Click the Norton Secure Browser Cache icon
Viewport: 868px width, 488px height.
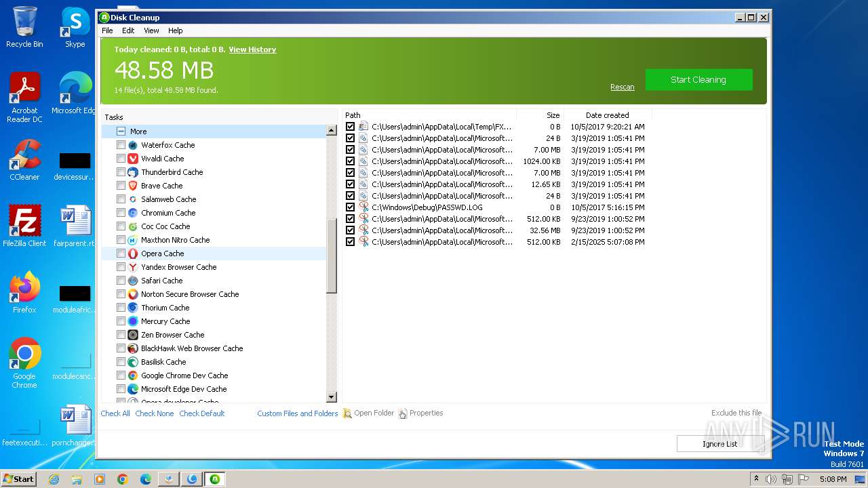(133, 294)
